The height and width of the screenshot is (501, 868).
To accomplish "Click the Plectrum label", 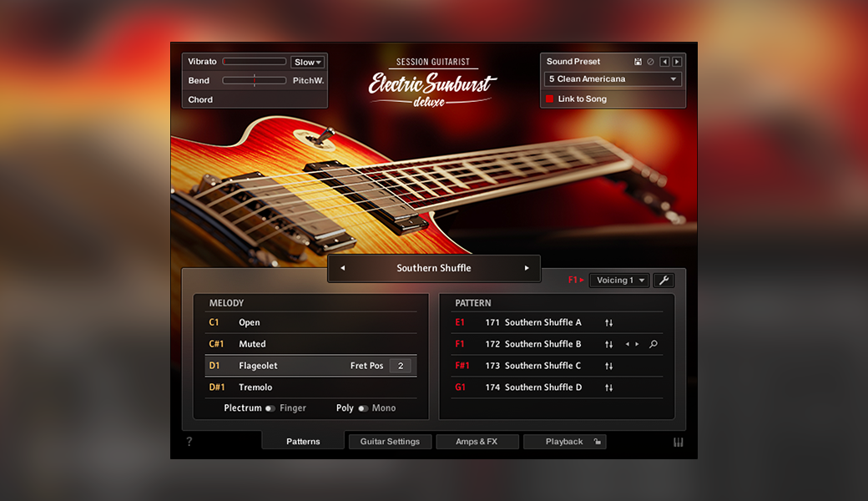I will coord(243,408).
